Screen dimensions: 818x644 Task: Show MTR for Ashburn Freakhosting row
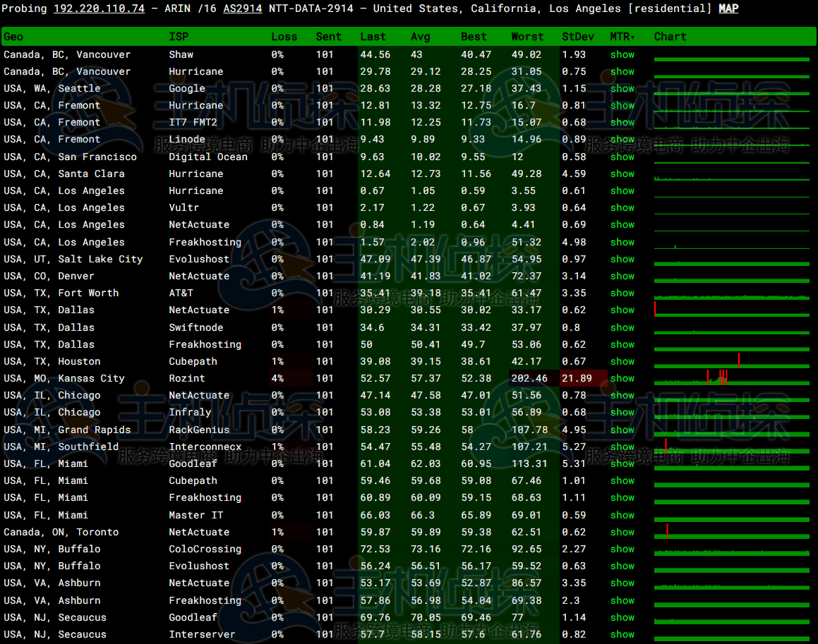click(x=622, y=600)
